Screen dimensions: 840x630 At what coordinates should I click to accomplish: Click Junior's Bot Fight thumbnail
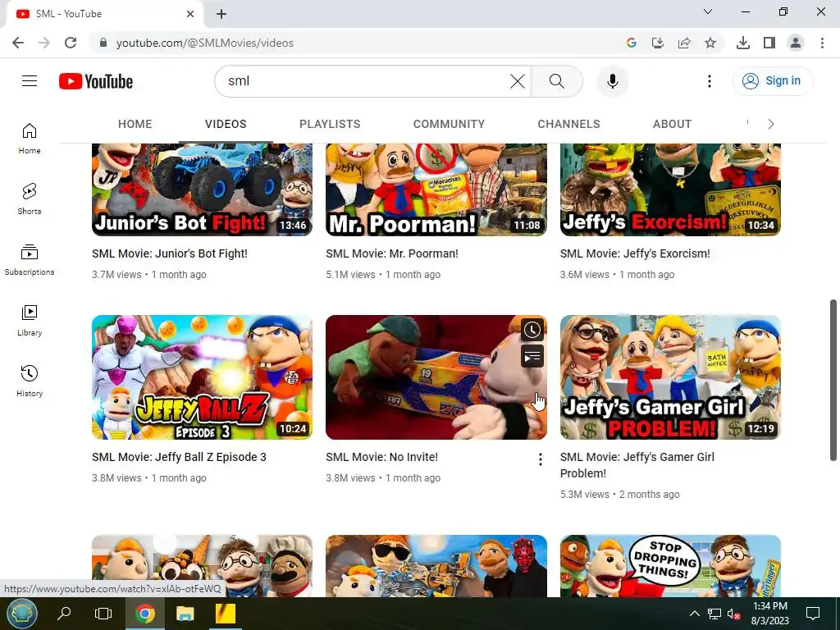[x=202, y=189]
